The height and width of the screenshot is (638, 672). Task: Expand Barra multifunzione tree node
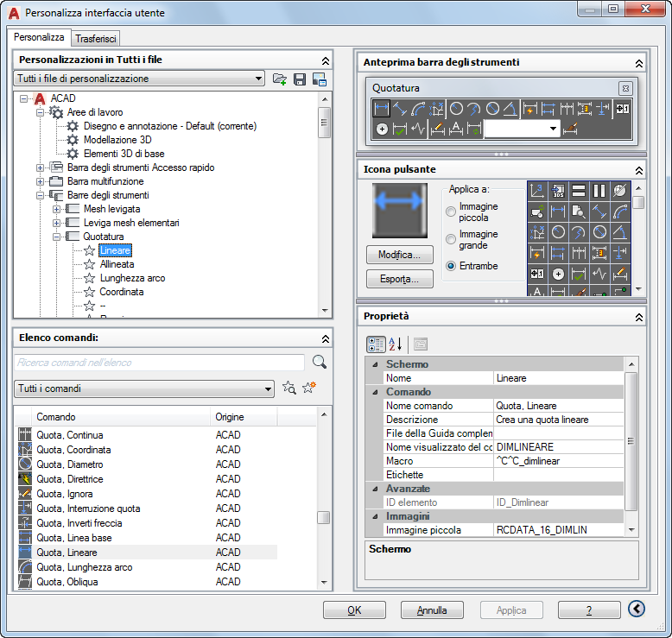40,181
